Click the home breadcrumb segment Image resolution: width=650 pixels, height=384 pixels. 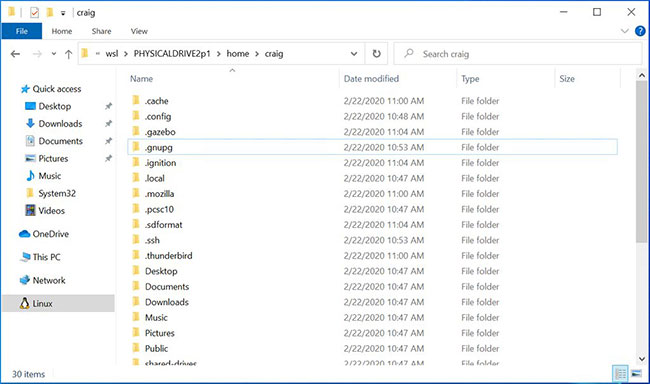pos(238,54)
